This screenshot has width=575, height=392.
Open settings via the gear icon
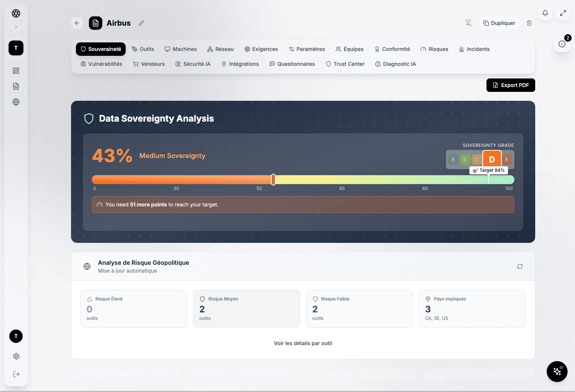[16, 356]
